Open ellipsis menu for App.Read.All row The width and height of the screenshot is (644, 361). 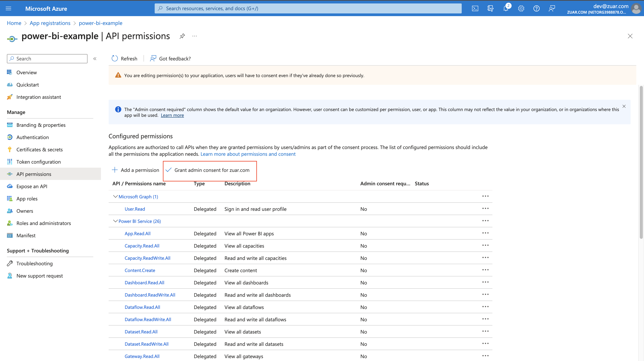point(485,233)
